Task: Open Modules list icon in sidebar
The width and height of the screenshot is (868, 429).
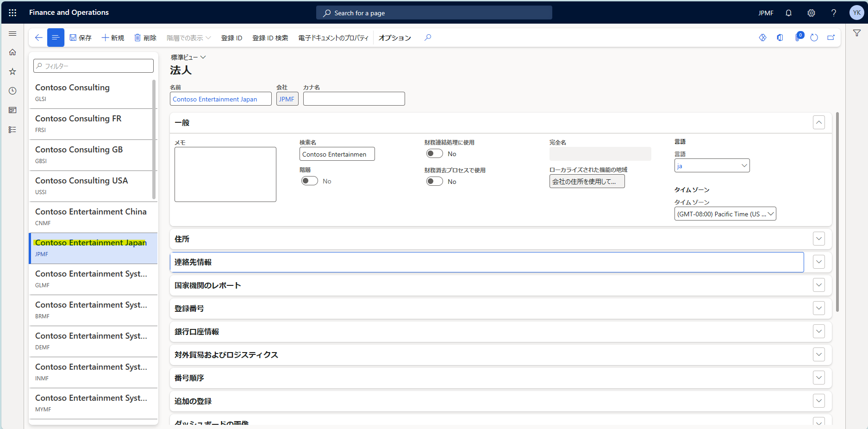Action: 12,130
